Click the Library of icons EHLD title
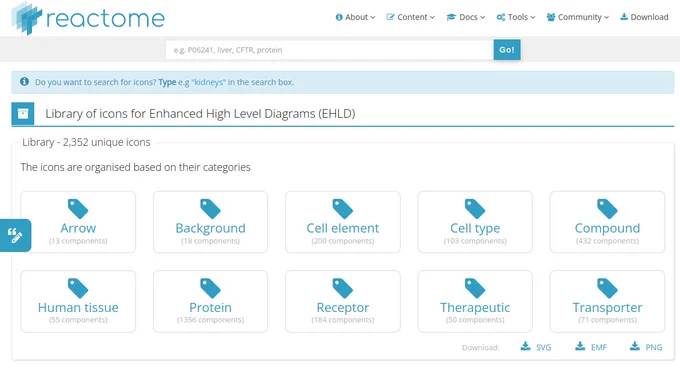Viewport: 680px width, 368px height. click(x=200, y=114)
